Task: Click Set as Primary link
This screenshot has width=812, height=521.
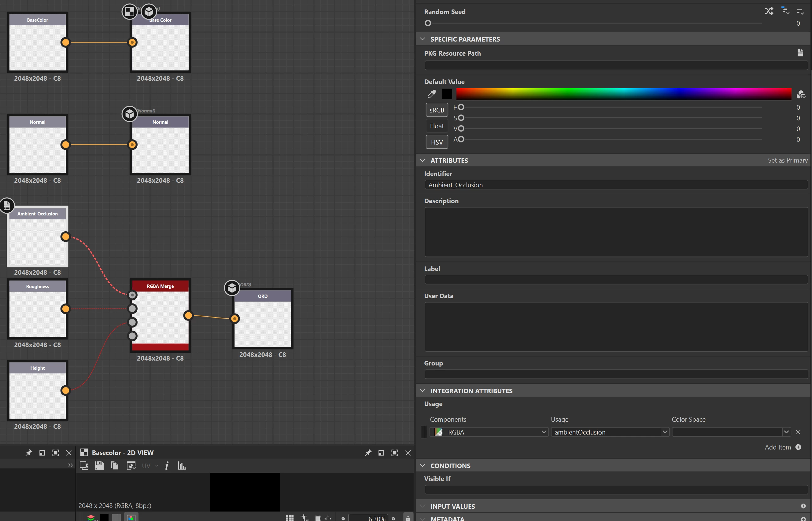Action: [787, 160]
